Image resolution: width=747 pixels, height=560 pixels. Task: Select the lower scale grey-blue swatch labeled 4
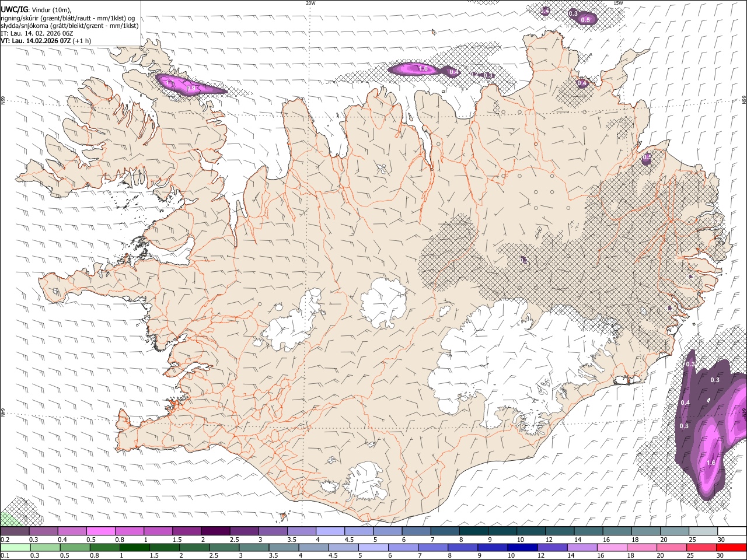[314, 547]
